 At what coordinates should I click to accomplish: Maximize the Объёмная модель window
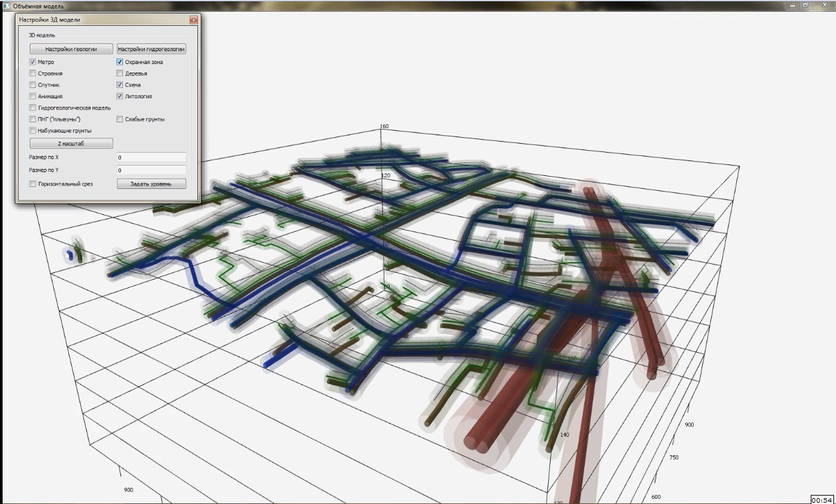click(806, 5)
